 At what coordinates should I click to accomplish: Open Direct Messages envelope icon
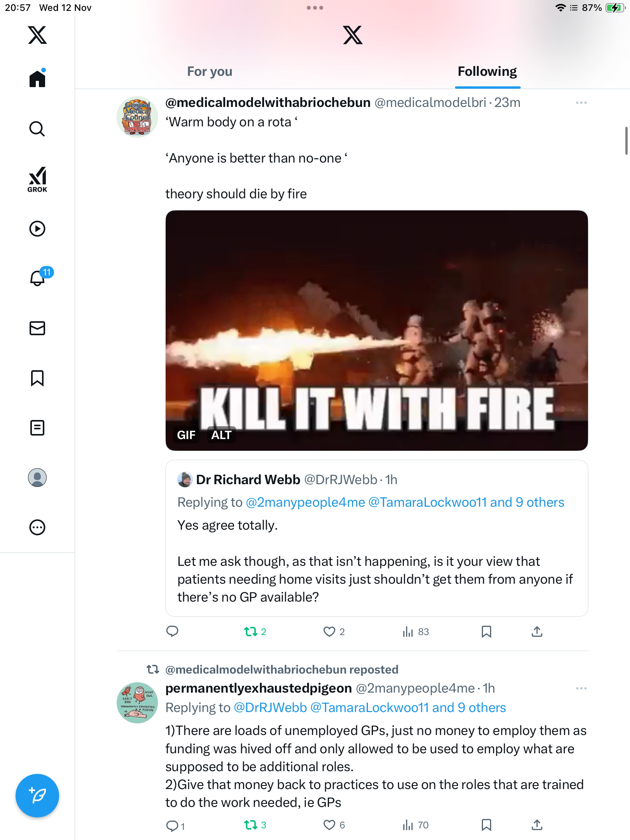point(37,328)
